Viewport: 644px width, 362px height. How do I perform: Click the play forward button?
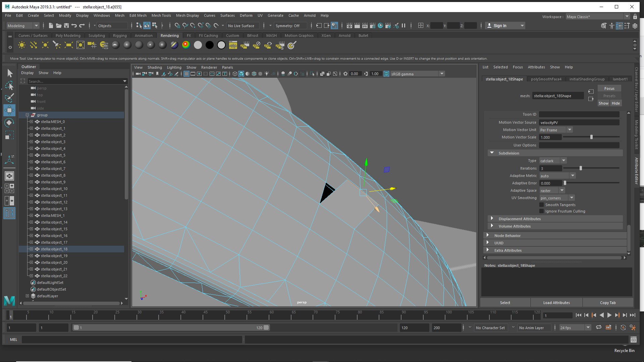(609, 315)
